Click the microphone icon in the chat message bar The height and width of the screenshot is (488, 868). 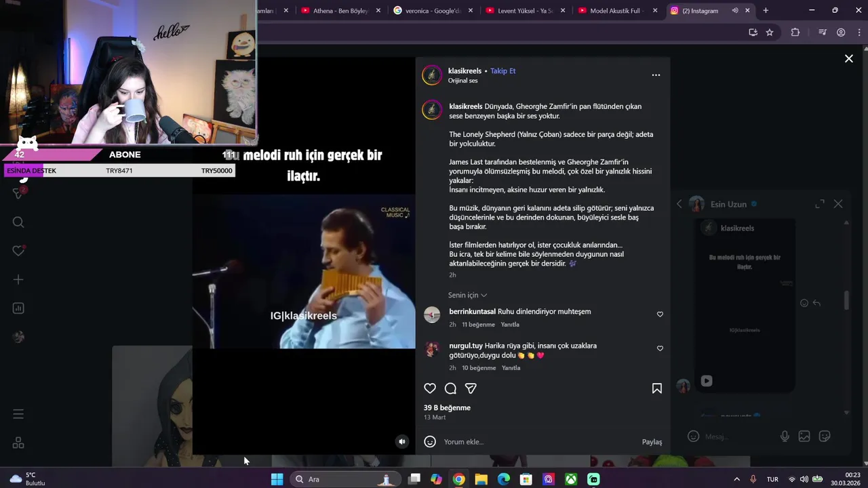[x=785, y=436]
